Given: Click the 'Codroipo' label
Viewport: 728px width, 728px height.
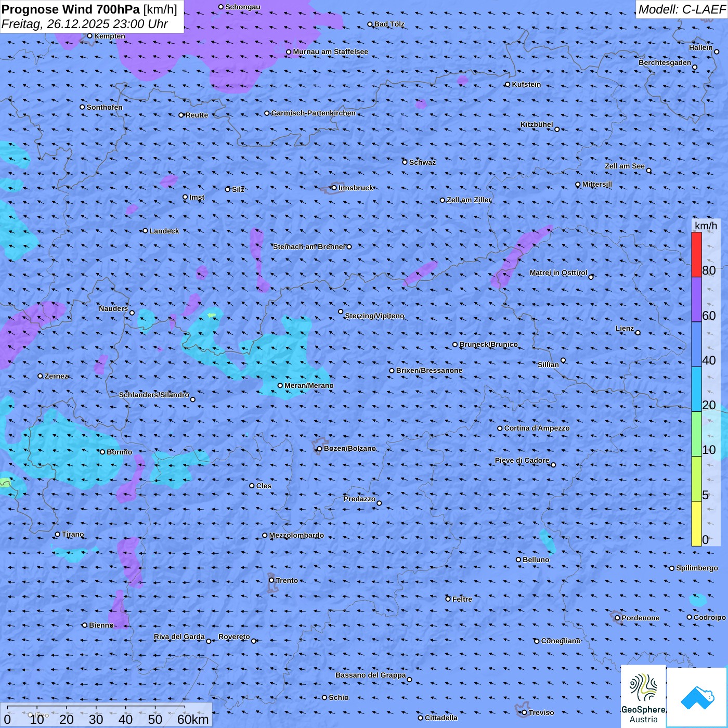Looking at the screenshot, I should tap(710, 617).
